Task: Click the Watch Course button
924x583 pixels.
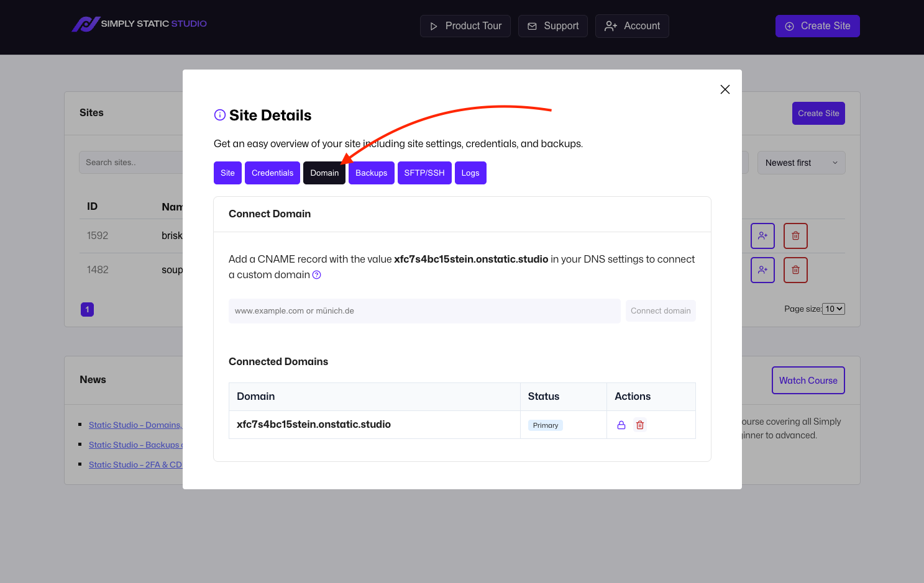Action: coord(808,381)
